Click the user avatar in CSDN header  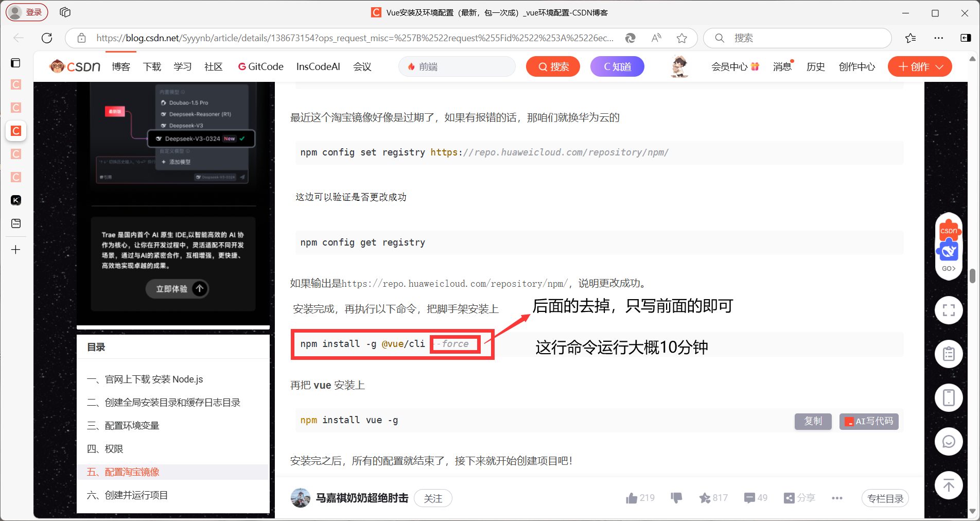click(x=679, y=66)
